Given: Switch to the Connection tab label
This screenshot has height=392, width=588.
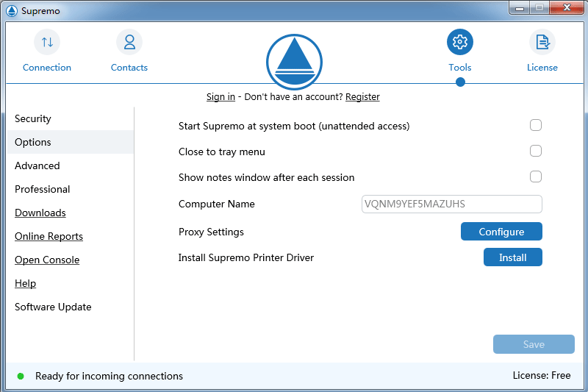Looking at the screenshot, I should pyautogui.click(x=47, y=68).
